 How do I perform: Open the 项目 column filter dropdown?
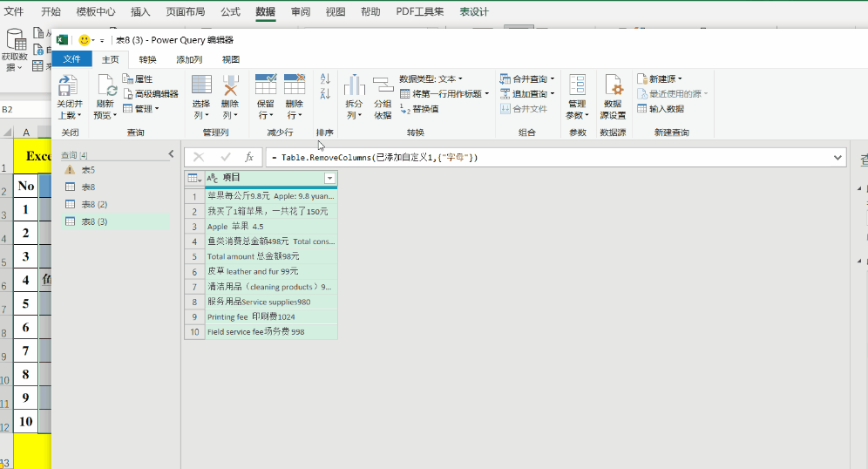pyautogui.click(x=330, y=178)
